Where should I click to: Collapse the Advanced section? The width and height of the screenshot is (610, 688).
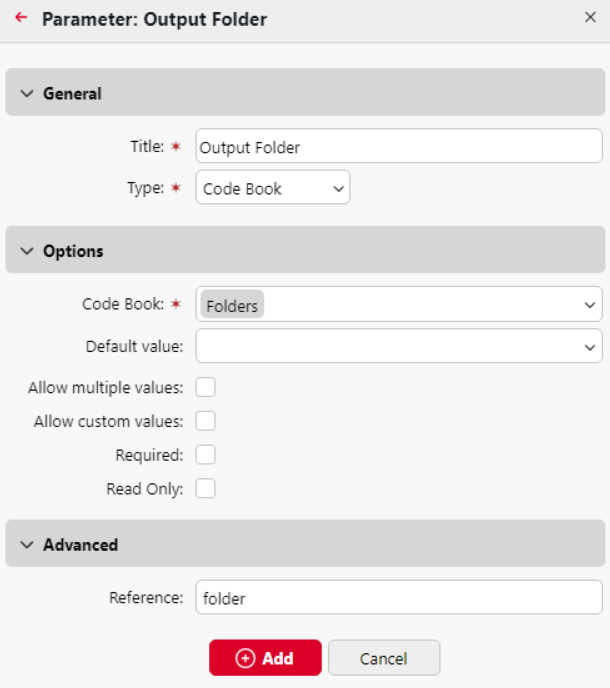(x=27, y=545)
